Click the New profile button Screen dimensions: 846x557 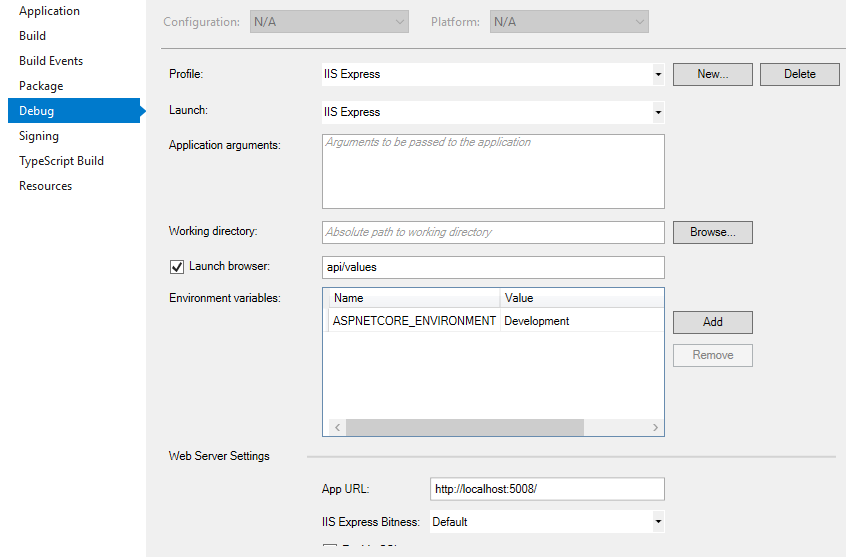tap(712, 74)
